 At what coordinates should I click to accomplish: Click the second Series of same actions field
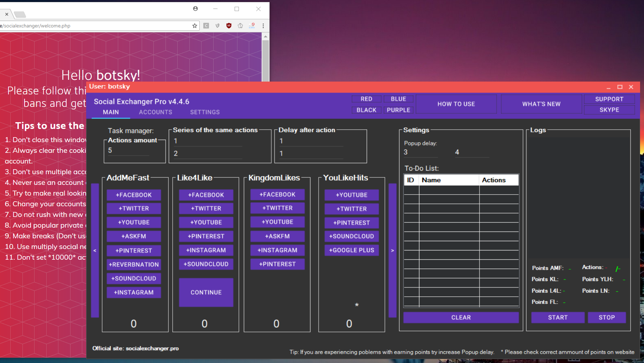pyautogui.click(x=207, y=154)
